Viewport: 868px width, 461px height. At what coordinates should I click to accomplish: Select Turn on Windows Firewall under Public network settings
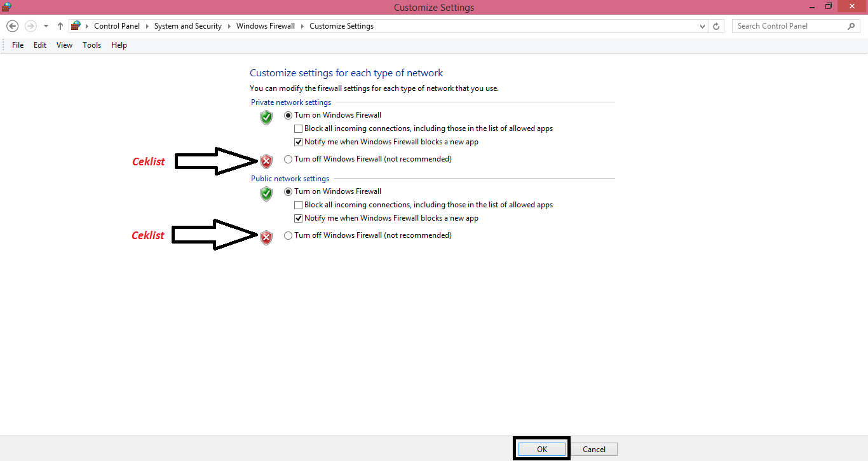(288, 191)
